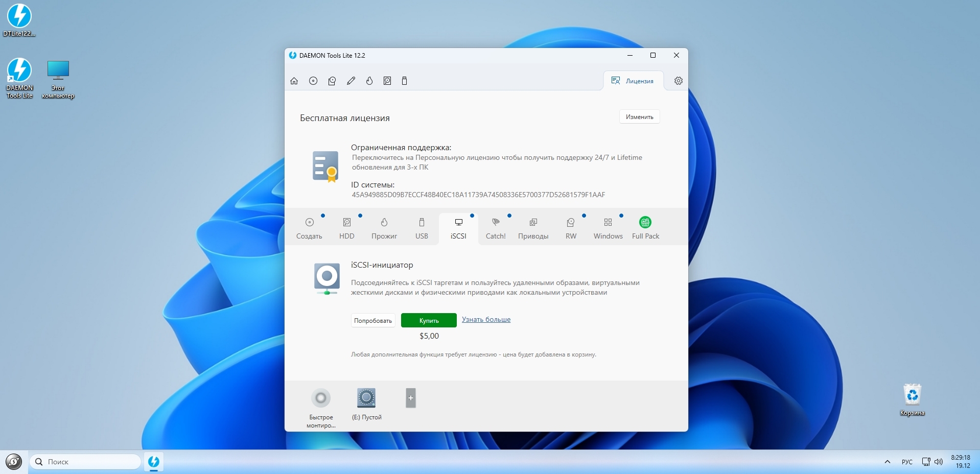This screenshot has height=474, width=980.
Task: Open DAEMON Tools Lite desktop shortcut
Action: [19, 78]
